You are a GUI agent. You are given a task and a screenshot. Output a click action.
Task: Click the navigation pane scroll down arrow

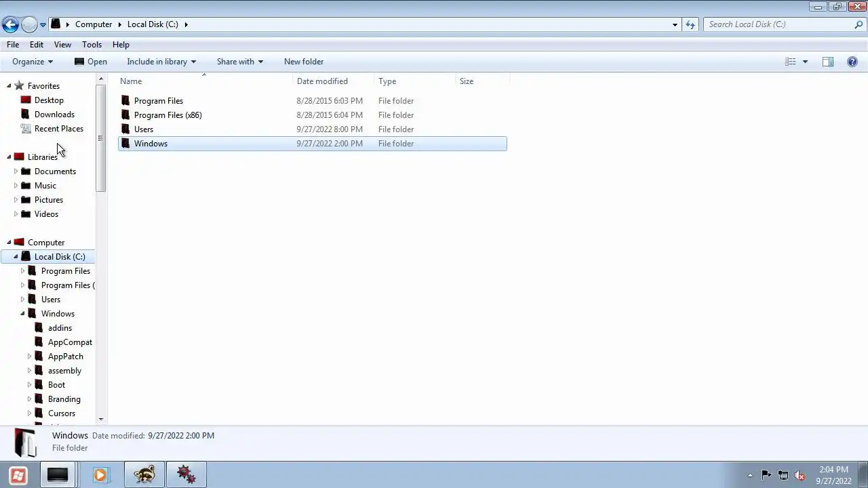tap(101, 420)
